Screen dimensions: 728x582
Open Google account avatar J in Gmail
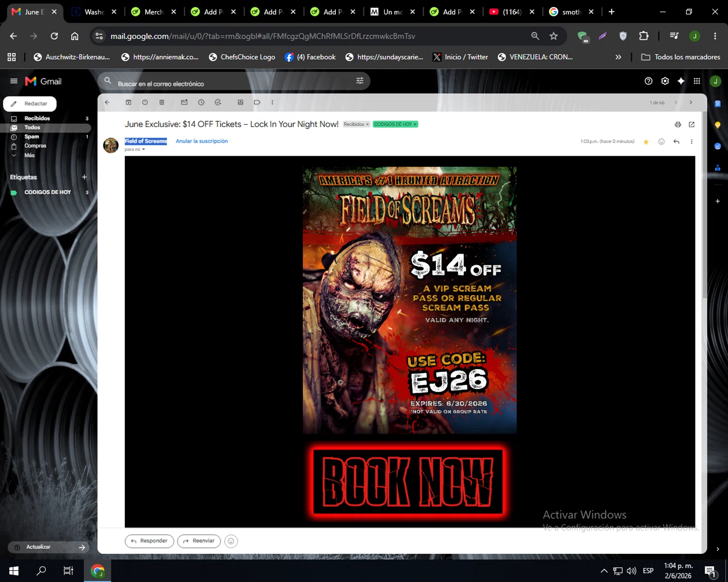pyautogui.click(x=715, y=81)
